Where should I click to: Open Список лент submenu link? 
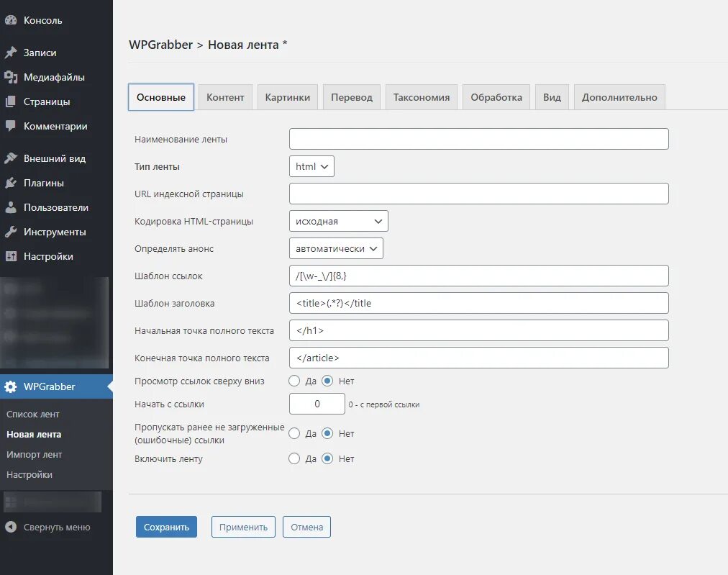(x=33, y=414)
